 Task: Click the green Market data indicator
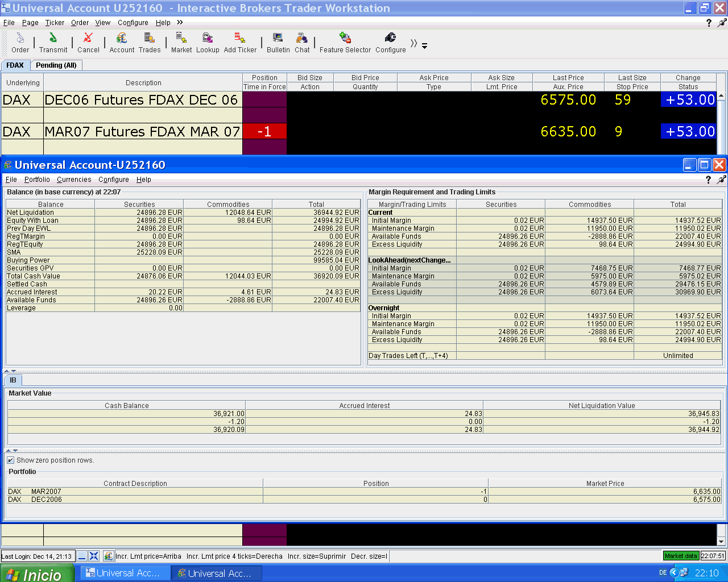pyautogui.click(x=681, y=556)
